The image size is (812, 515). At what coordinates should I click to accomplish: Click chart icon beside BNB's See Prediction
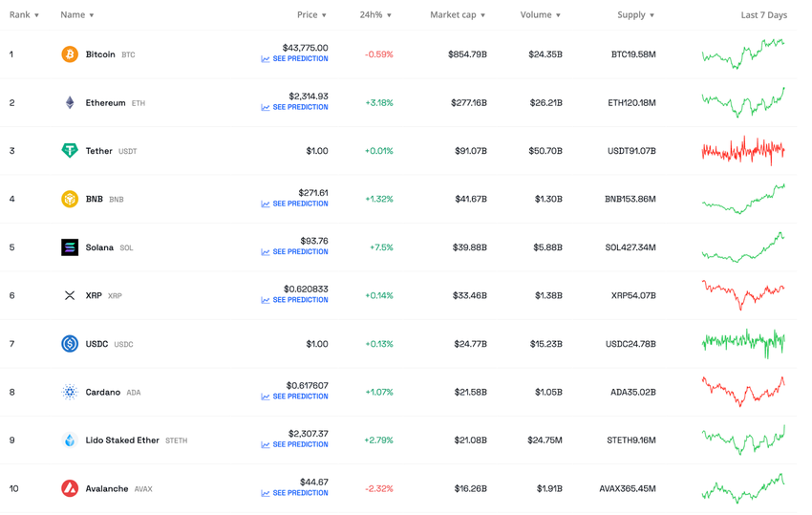click(266, 204)
